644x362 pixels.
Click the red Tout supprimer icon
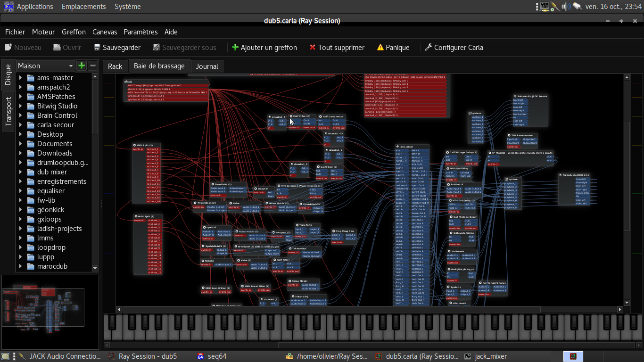(313, 48)
